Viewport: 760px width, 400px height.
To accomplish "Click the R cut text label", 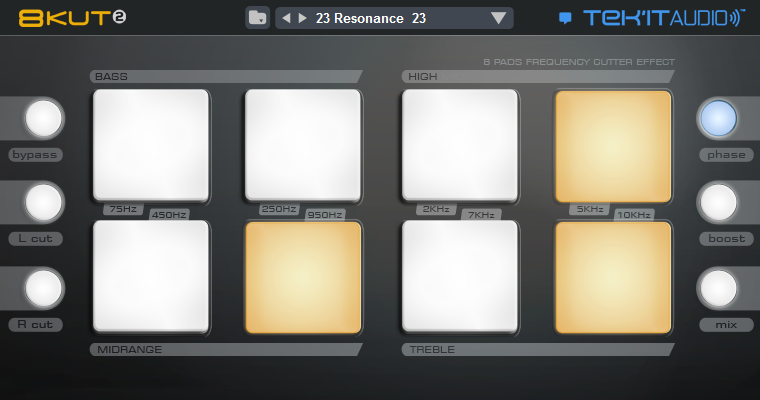I will coord(35,324).
